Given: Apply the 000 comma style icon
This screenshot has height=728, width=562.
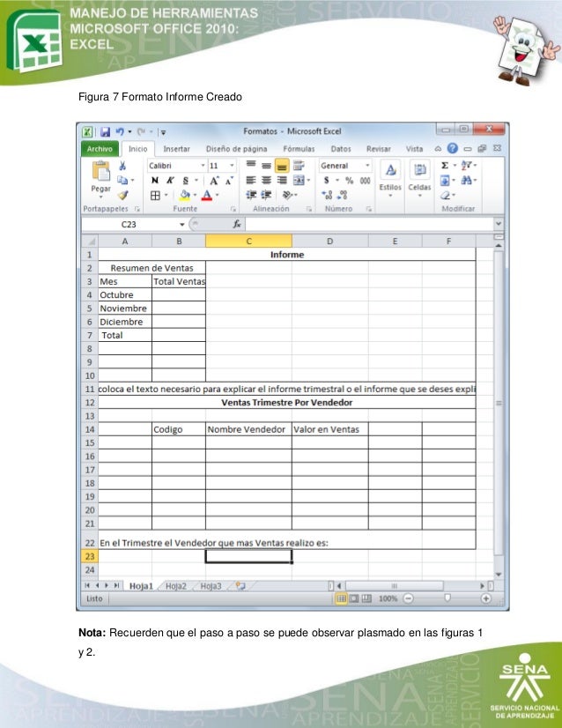Looking at the screenshot, I should pos(366,181).
